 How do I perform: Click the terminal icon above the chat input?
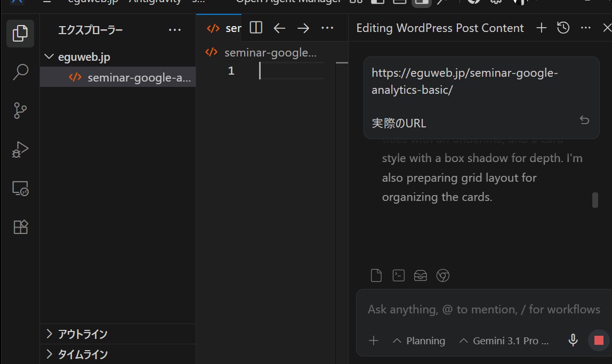tap(398, 275)
